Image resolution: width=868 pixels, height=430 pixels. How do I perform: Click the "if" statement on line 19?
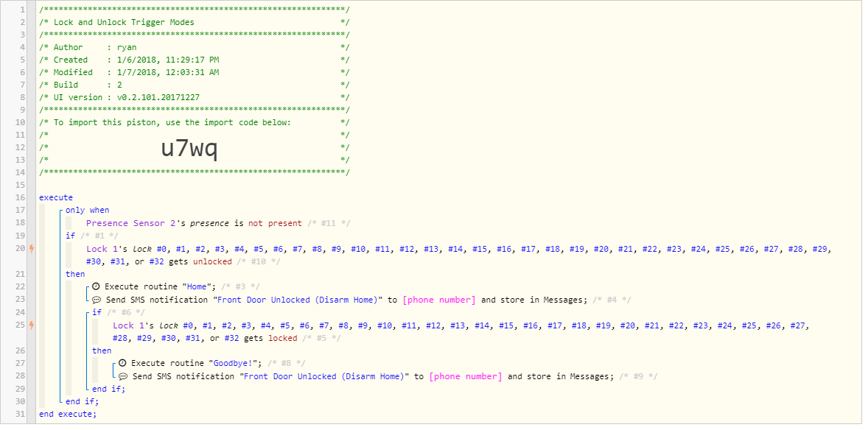pyautogui.click(x=70, y=236)
